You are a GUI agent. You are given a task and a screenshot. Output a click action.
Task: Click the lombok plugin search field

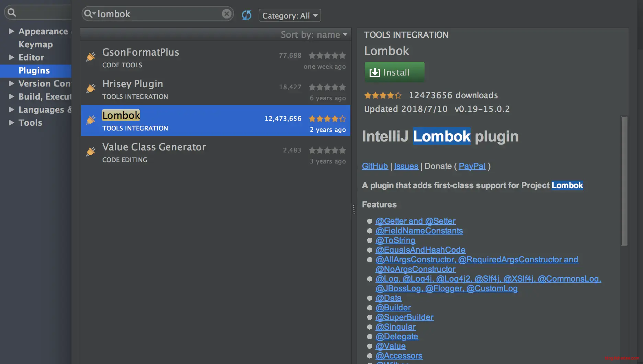click(x=158, y=14)
